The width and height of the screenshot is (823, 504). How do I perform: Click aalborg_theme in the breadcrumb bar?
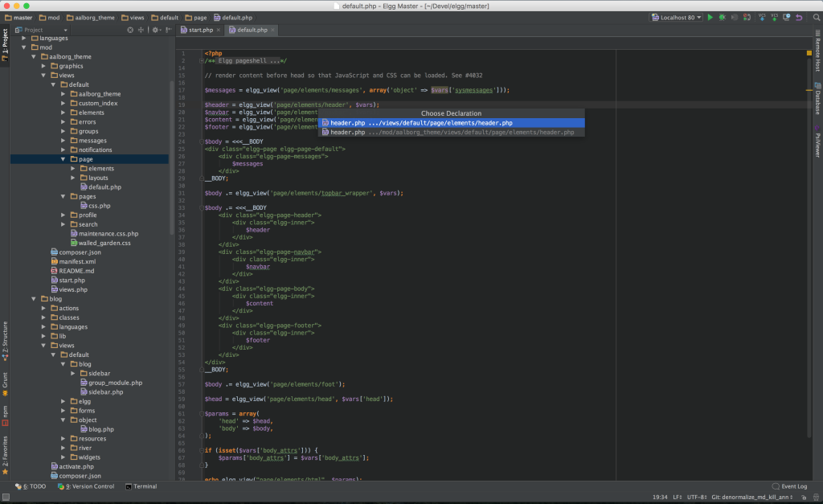pos(90,18)
